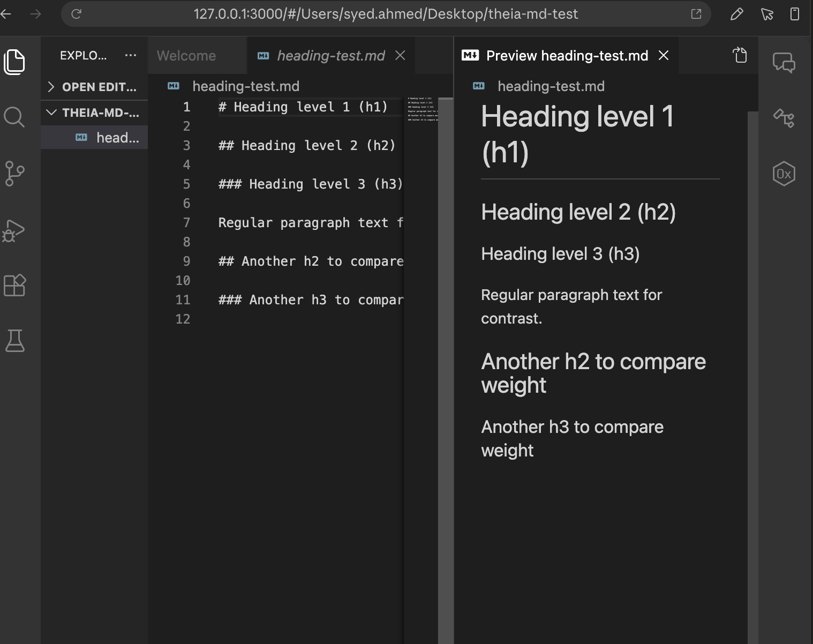
Task: Open the Search view icon
Action: click(x=14, y=117)
